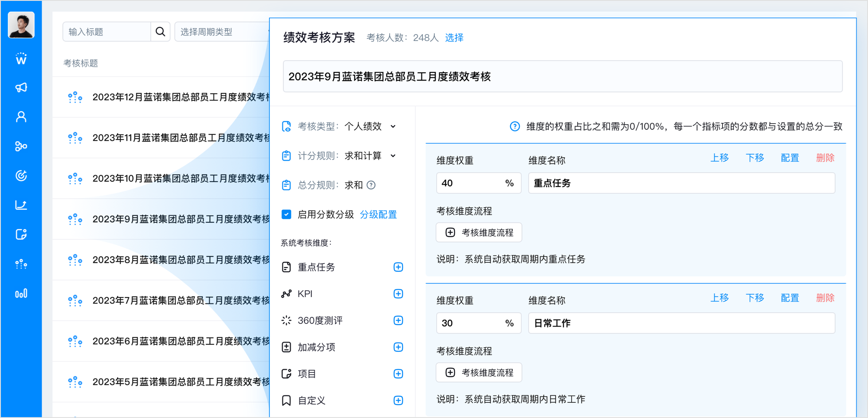Open the 选择周期类型 dropdown
This screenshot has width=868, height=418.
pyautogui.click(x=222, y=32)
